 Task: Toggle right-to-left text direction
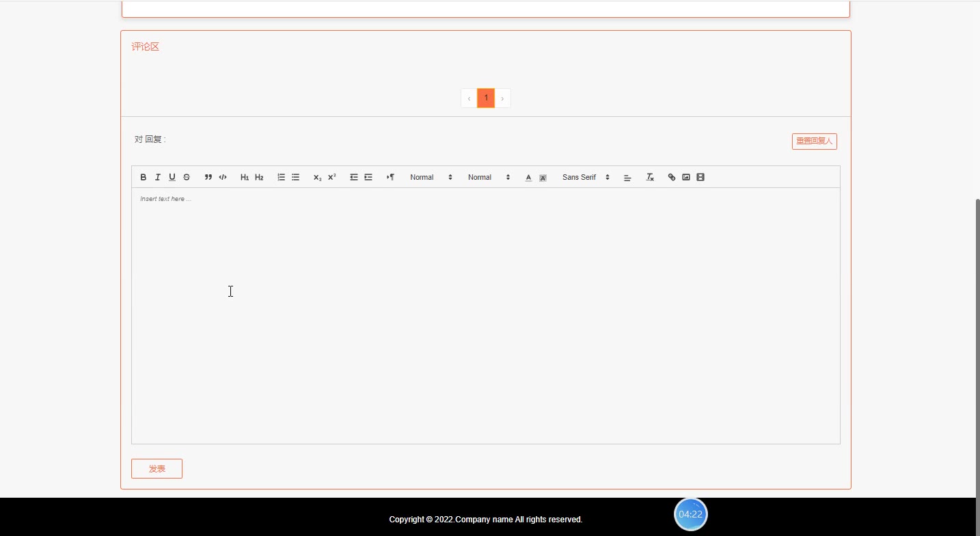[x=390, y=177]
